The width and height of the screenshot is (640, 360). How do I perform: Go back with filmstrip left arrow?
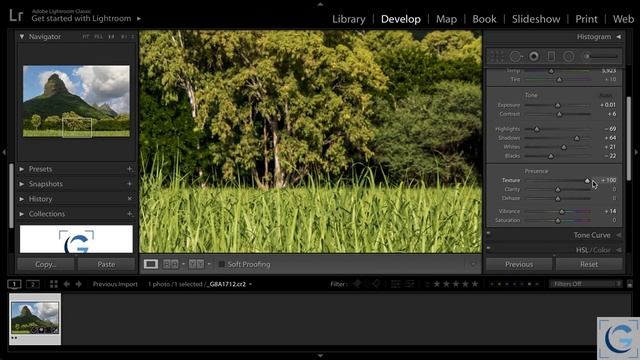tap(67, 284)
